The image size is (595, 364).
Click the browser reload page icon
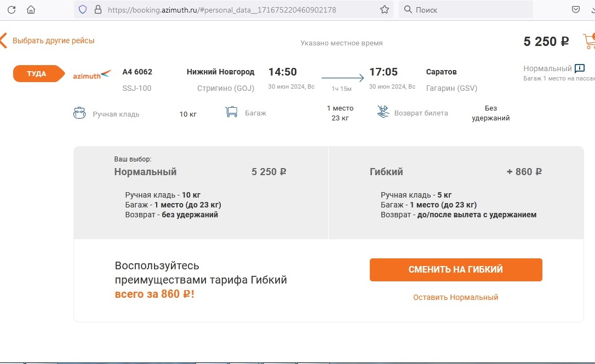point(12,9)
